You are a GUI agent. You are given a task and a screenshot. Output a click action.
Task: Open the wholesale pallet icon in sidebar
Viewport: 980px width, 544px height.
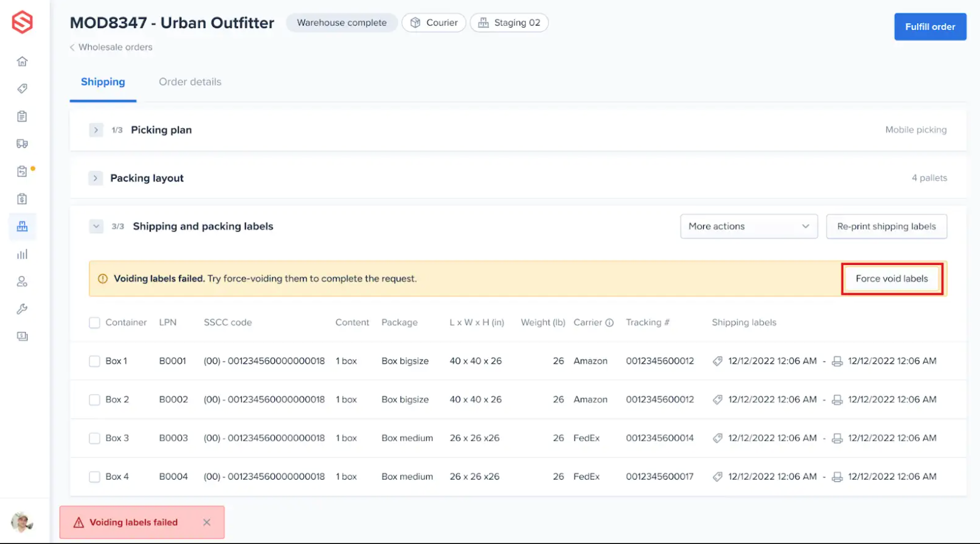[x=22, y=226]
